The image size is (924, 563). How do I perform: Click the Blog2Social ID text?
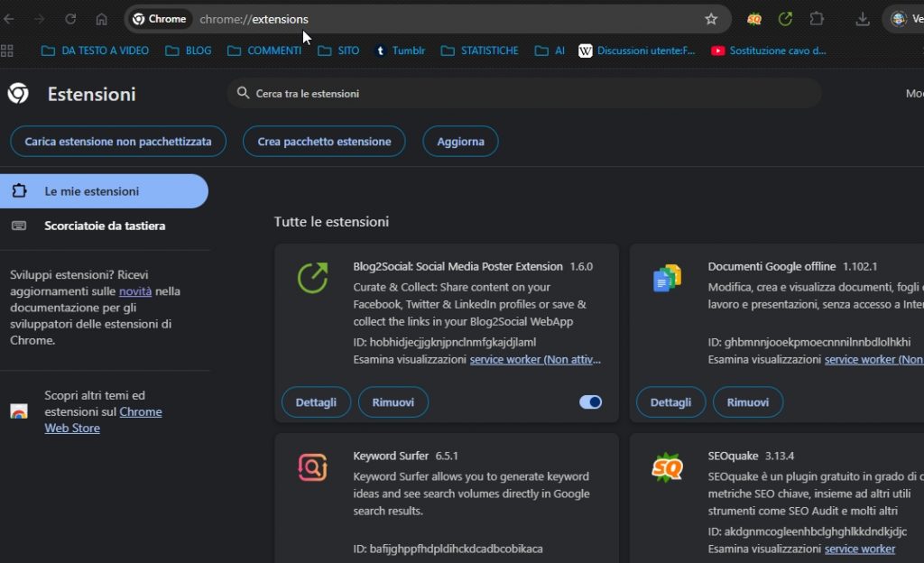445,342
